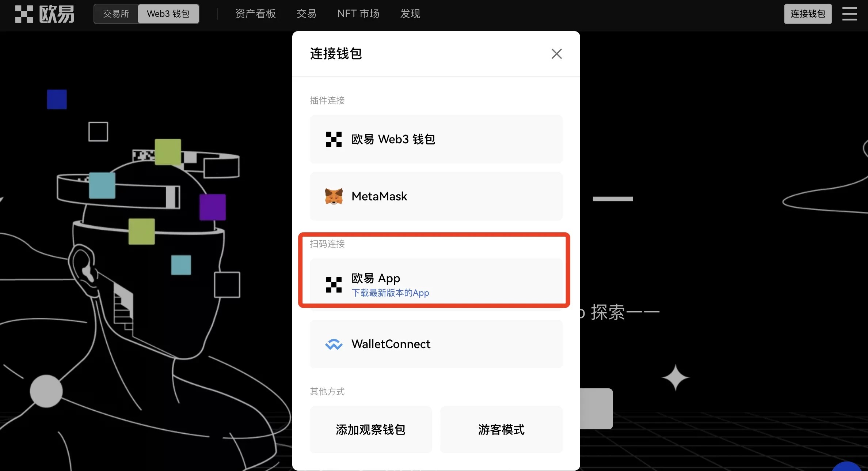Image resolution: width=868 pixels, height=471 pixels.
Task: Click the hamburger menu icon
Action: (x=849, y=13)
